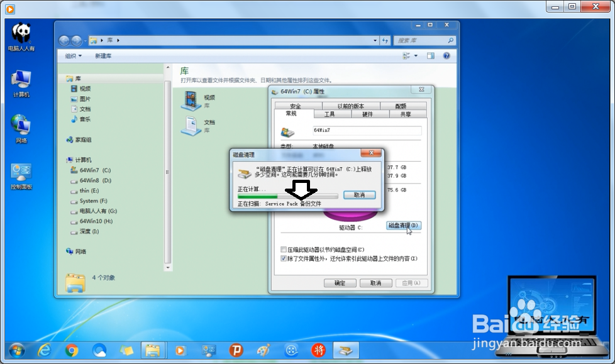
Task: Click the 搜索 库 search box
Action: click(424, 40)
